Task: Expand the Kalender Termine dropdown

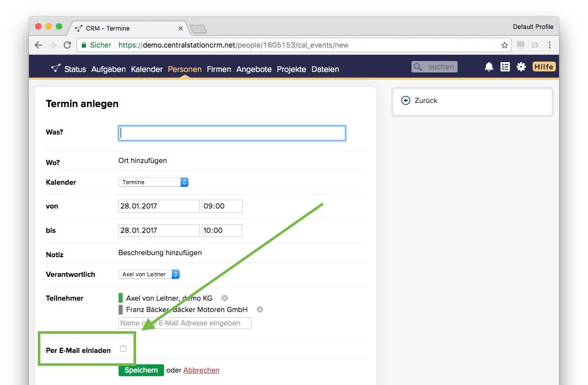Action: point(153,182)
